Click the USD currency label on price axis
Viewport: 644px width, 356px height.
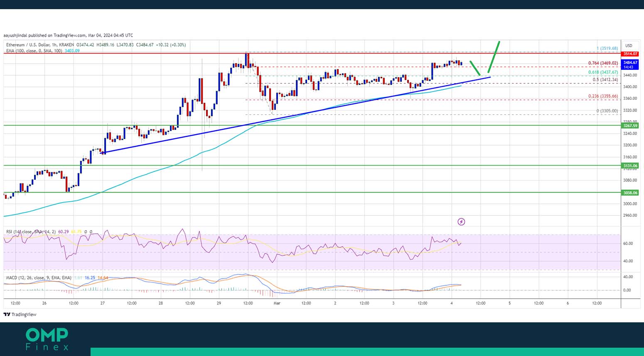coord(629,46)
